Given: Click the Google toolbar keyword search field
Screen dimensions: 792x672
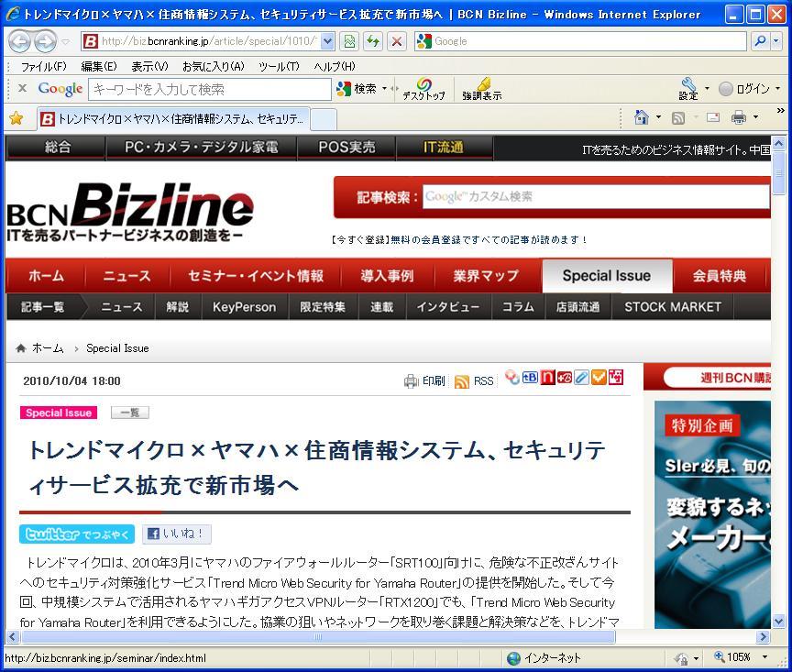Looking at the screenshot, I should [210, 90].
